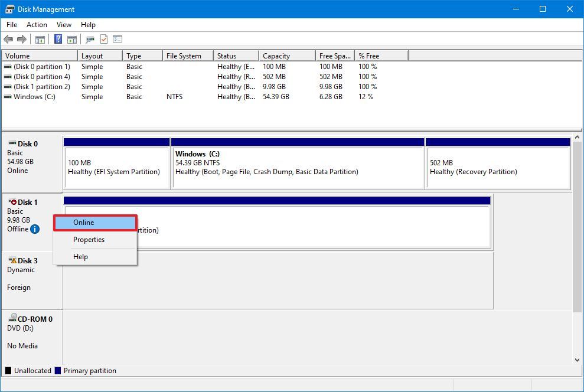The width and height of the screenshot is (584, 392).
Task: Open the Action menu
Action: [x=37, y=25]
